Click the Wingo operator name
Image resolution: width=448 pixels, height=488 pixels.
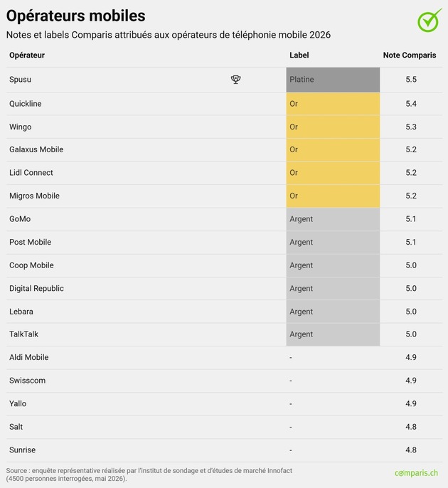click(x=20, y=127)
